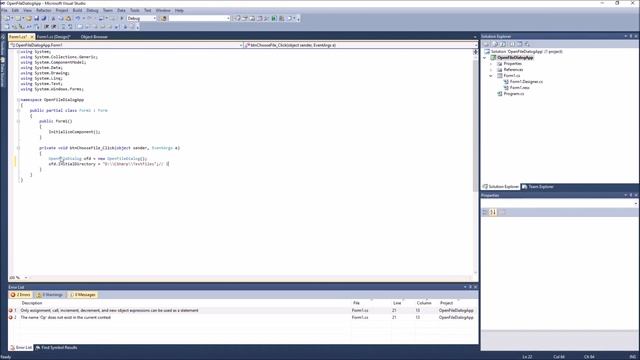Click the Undo arrow icon
The image size is (640, 360).
(x=78, y=18)
